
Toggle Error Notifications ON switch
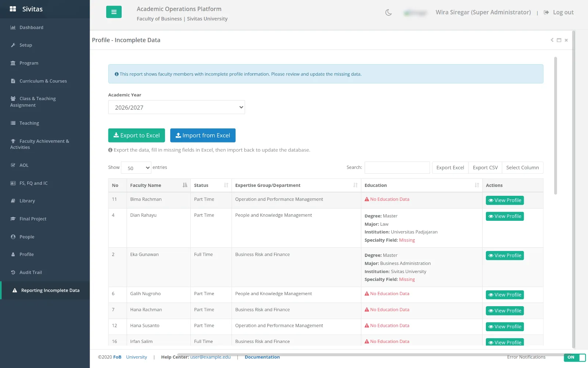pyautogui.click(x=575, y=357)
